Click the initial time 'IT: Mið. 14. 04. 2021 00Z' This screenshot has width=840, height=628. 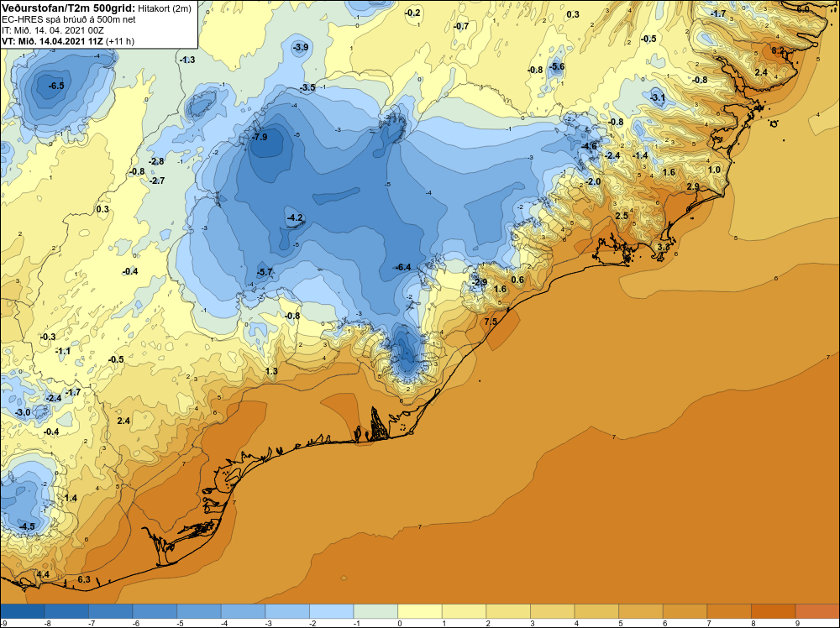[x=53, y=30]
